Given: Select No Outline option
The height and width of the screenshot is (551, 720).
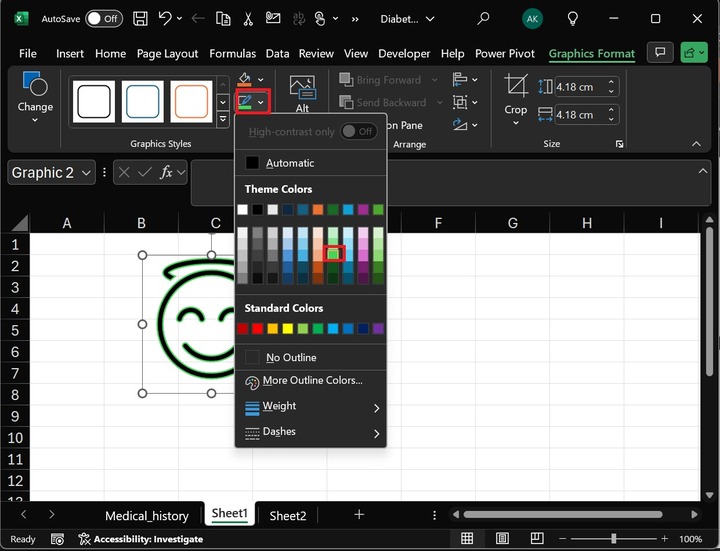Looking at the screenshot, I should 290,357.
